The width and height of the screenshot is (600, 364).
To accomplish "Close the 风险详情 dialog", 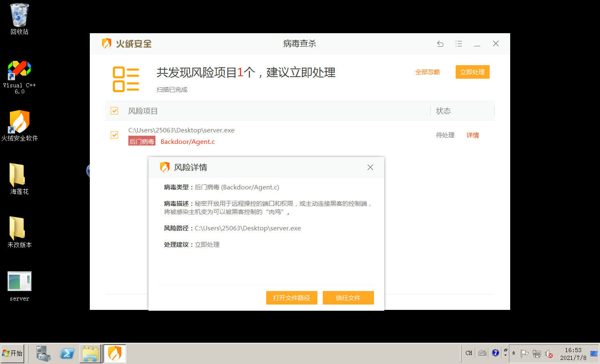I will tap(370, 167).
